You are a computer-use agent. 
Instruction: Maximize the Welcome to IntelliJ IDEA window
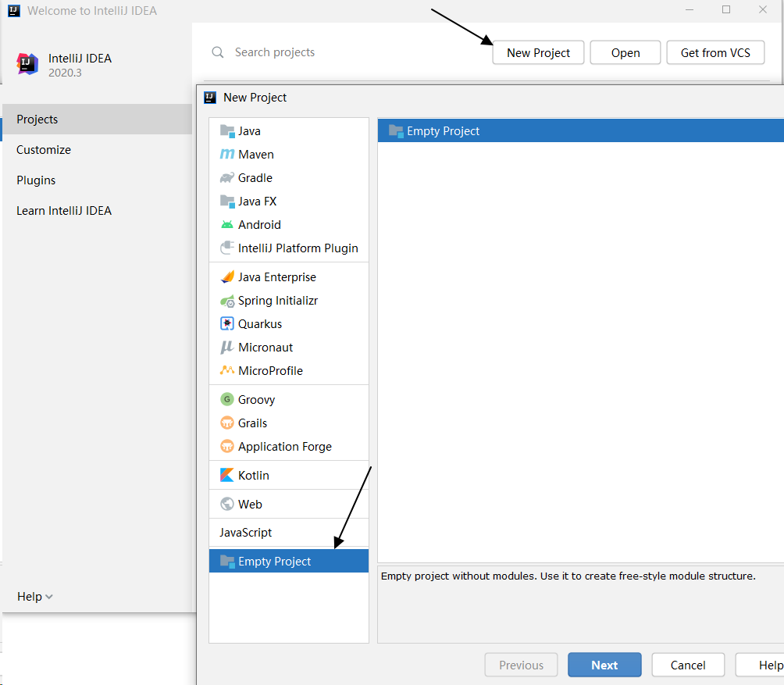pyautogui.click(x=726, y=9)
